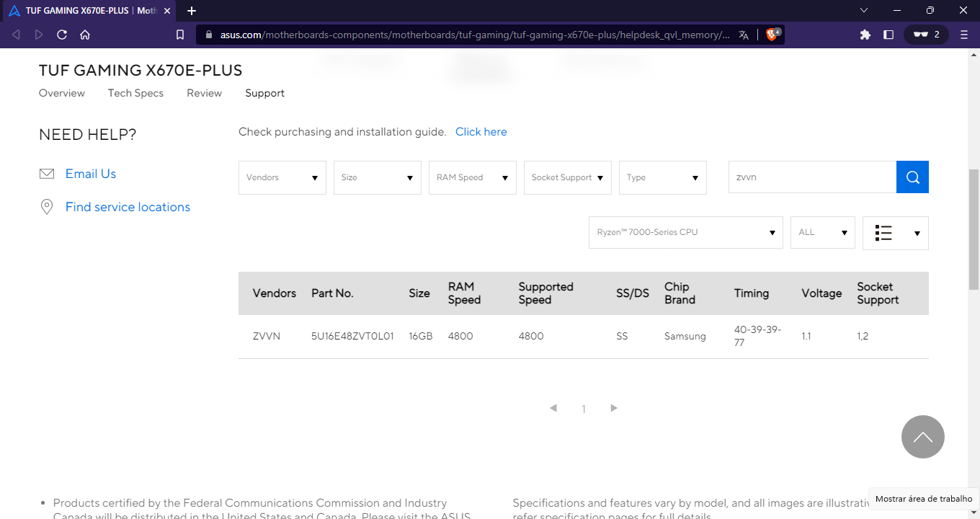This screenshot has width=980, height=519.
Task: Click Mostrar área de trabalho button
Action: coord(924,499)
